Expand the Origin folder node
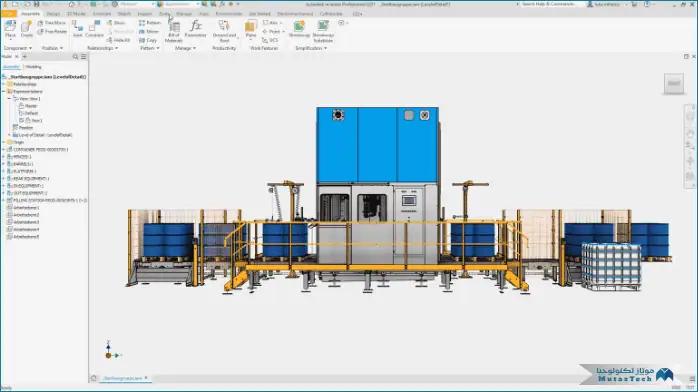 pyautogui.click(x=4, y=142)
